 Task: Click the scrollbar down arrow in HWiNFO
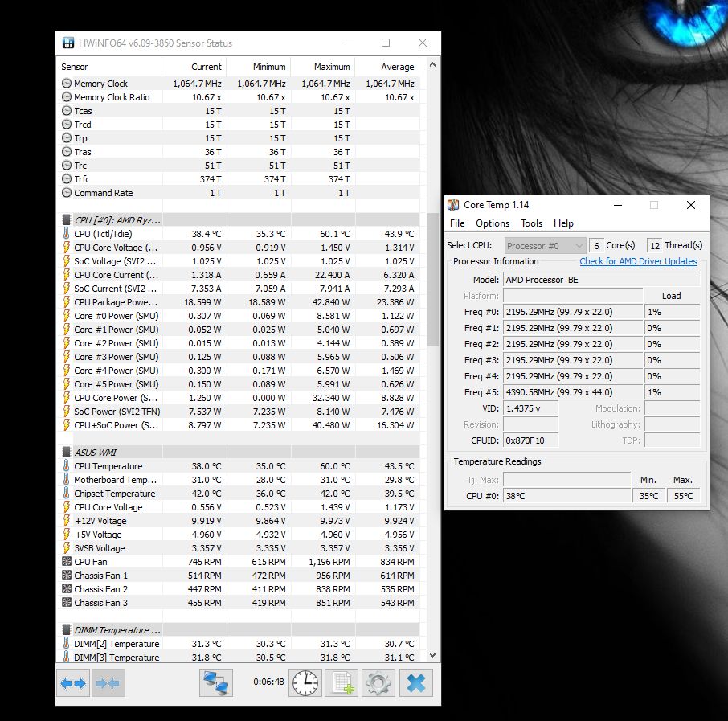[x=432, y=655]
